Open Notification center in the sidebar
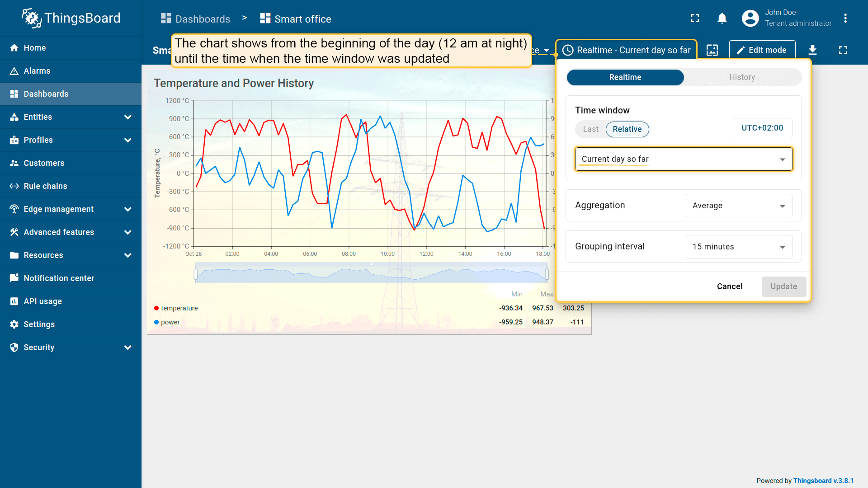The image size is (868, 488). [x=59, y=278]
